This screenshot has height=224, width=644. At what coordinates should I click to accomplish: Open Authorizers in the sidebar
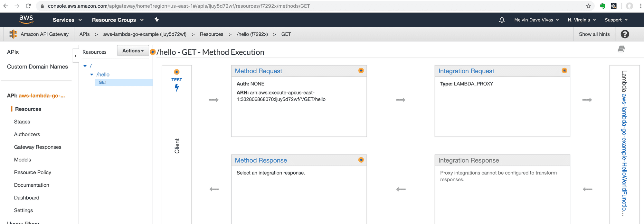click(x=27, y=134)
